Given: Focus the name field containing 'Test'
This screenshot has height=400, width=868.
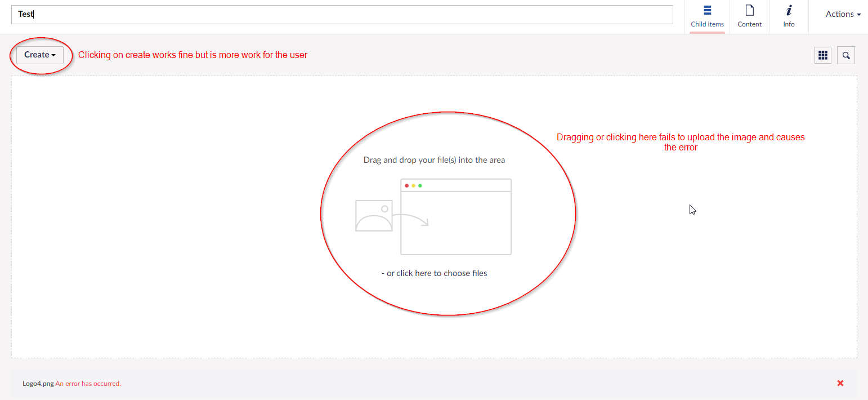Looking at the screenshot, I should [342, 15].
